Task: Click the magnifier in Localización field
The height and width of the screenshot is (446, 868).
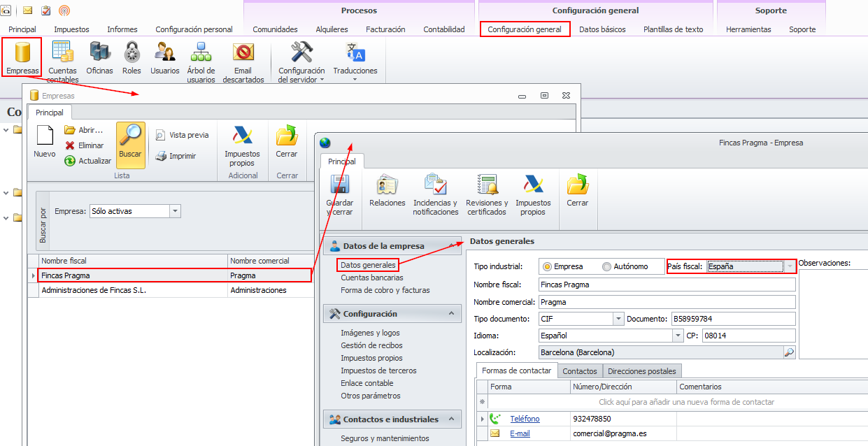Action: (x=789, y=352)
